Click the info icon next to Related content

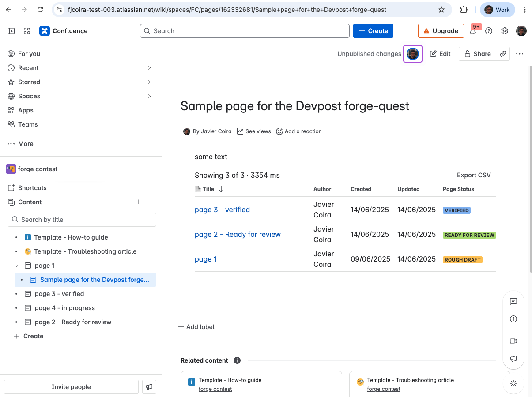coord(237,360)
